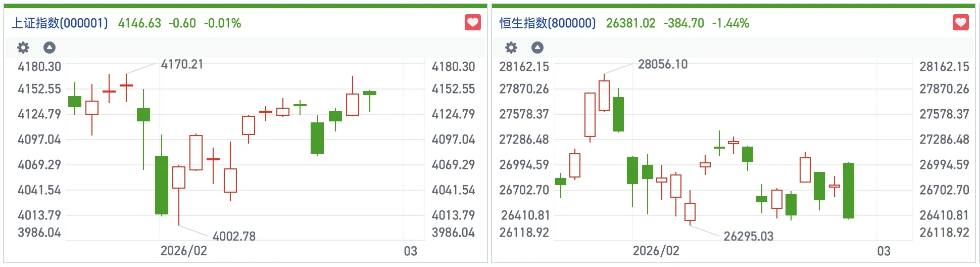Open settings gear for the 上证指数 chart
The width and height of the screenshot is (980, 267).
(23, 48)
